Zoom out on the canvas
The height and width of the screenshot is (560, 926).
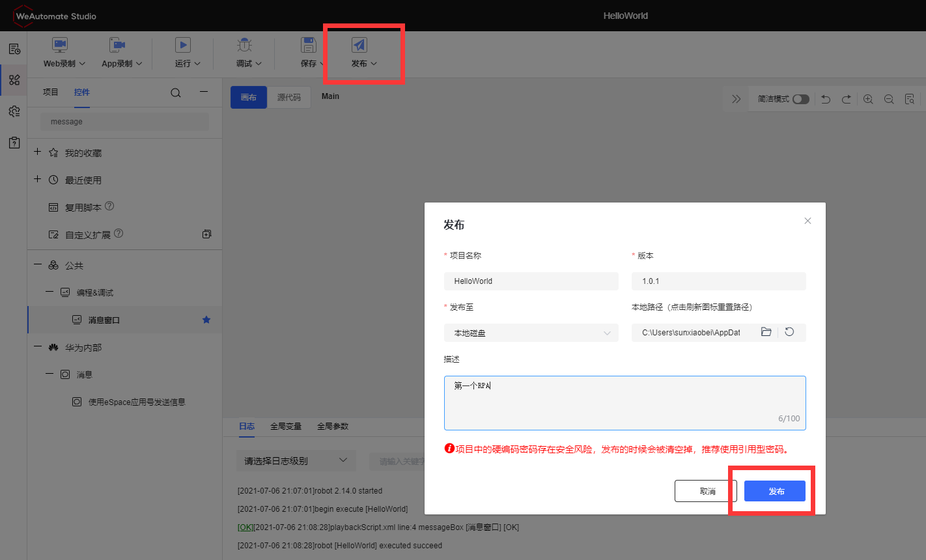coord(889,99)
